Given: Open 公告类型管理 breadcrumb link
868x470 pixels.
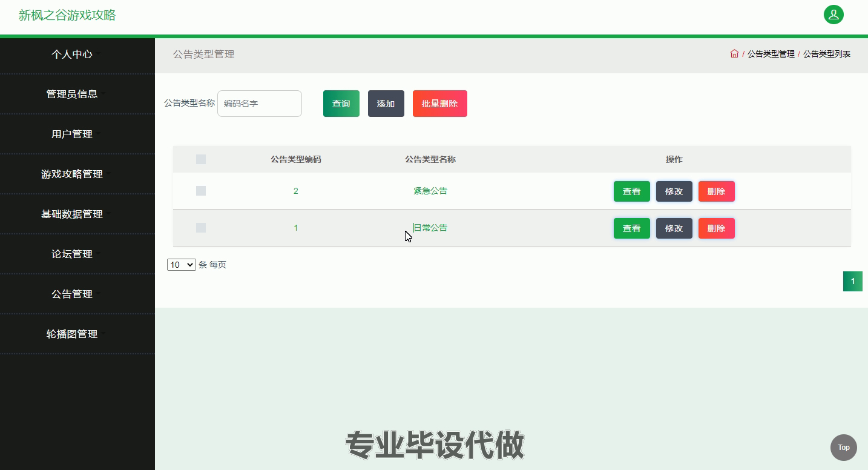Looking at the screenshot, I should pyautogui.click(x=771, y=54).
